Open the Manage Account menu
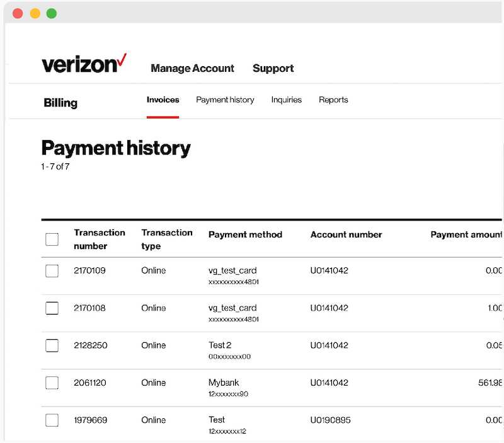504x443 pixels. pos(192,69)
